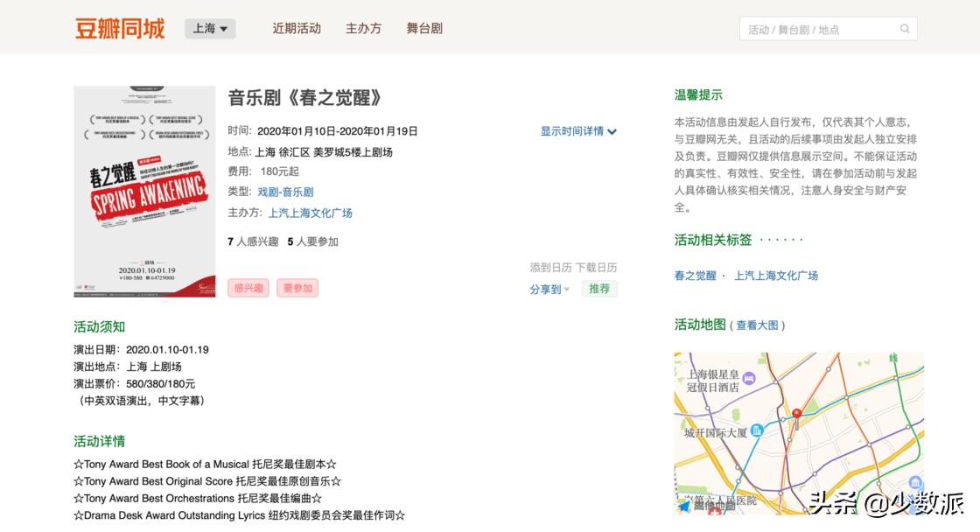Click the price text 180元起

click(x=279, y=171)
